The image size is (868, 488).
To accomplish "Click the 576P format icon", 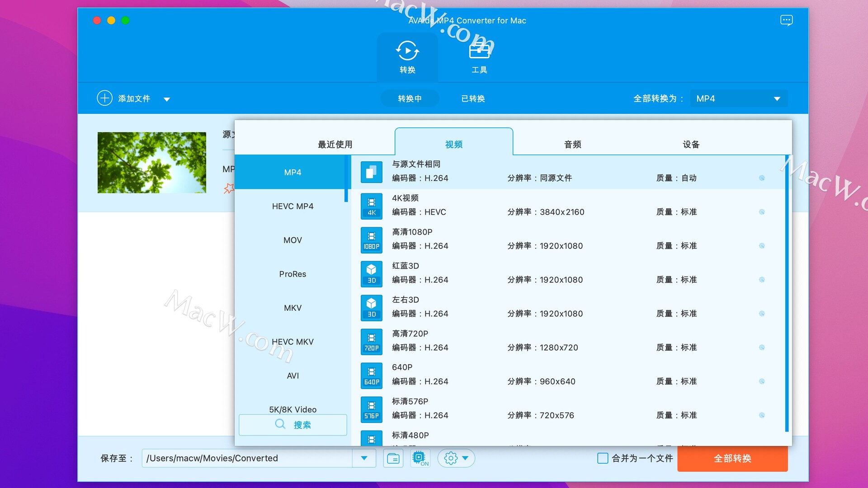I will (371, 409).
